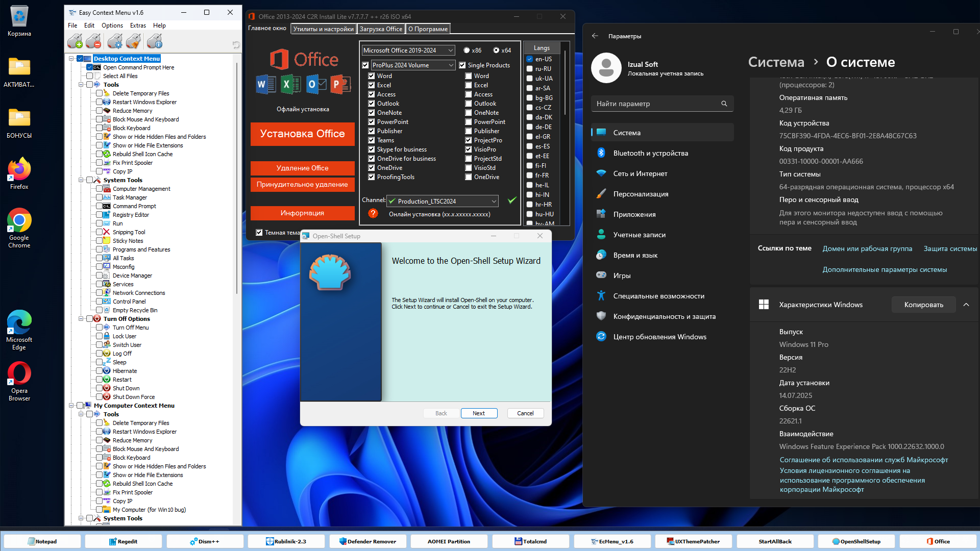Image resolution: width=980 pixels, height=551 pixels.
Task: Click the Установка Office button
Action: pos(303,134)
